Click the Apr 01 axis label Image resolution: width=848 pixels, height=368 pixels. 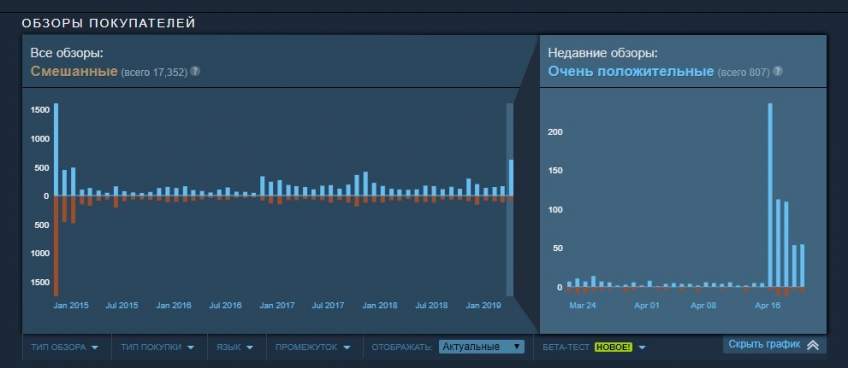(647, 306)
